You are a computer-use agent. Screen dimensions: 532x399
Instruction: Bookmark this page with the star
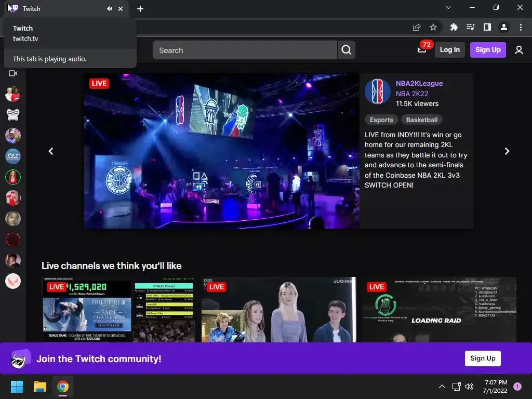click(x=433, y=27)
